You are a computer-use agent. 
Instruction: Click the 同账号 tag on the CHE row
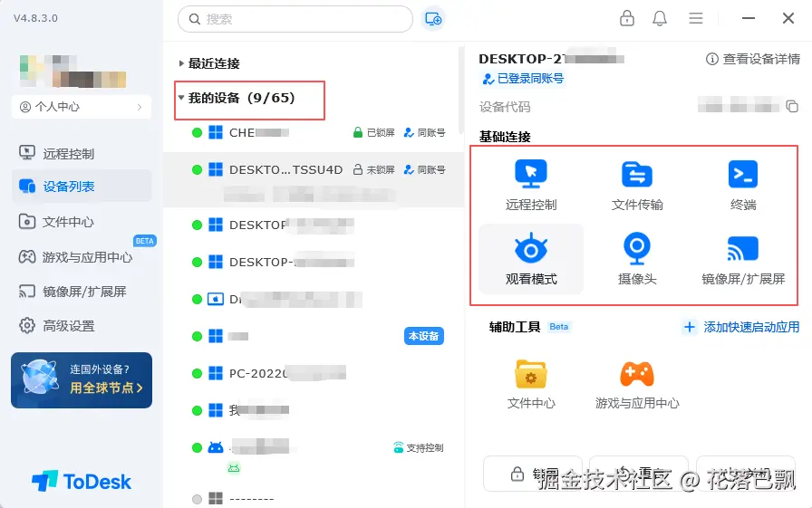click(425, 132)
